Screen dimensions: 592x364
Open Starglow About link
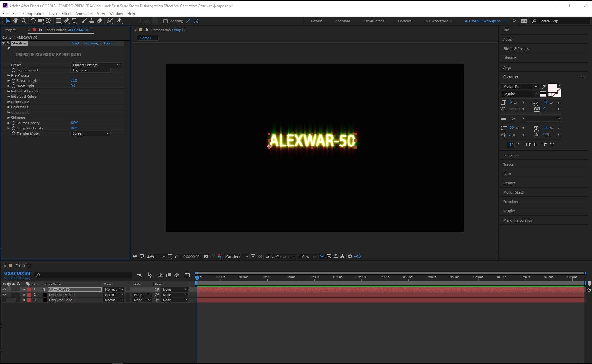pos(109,43)
